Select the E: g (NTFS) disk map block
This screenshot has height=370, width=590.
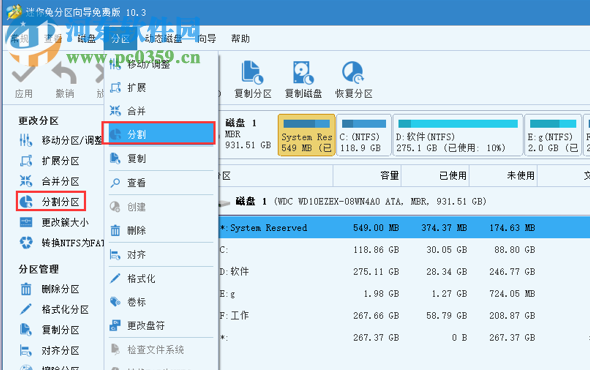(552, 135)
